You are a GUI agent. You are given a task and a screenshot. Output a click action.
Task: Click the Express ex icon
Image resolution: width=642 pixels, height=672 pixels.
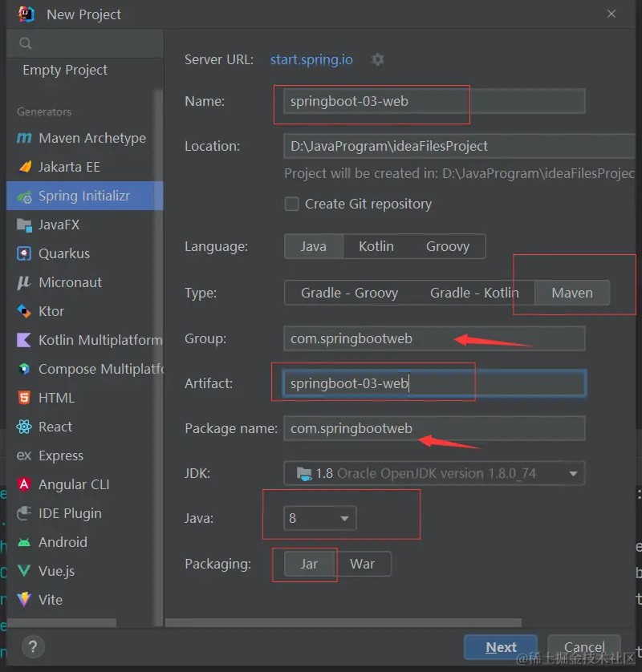tap(24, 455)
